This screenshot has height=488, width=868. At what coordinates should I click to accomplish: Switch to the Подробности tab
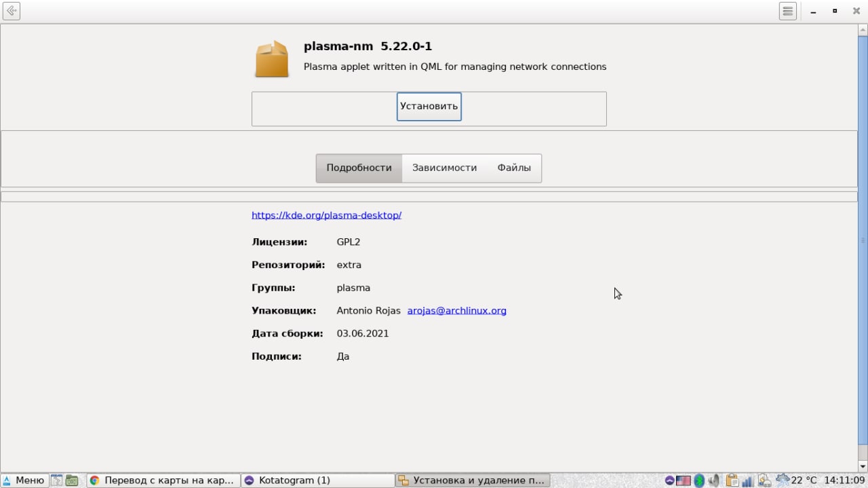coord(359,168)
